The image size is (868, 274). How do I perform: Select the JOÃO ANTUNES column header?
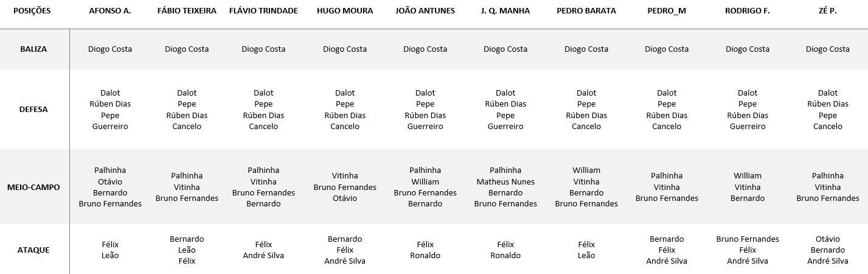click(x=425, y=11)
